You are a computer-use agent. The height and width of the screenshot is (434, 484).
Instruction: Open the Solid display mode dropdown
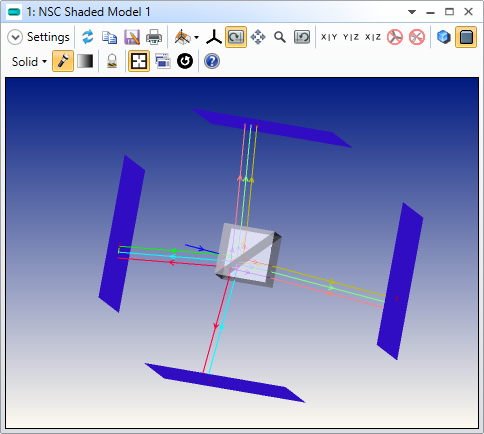point(29,62)
